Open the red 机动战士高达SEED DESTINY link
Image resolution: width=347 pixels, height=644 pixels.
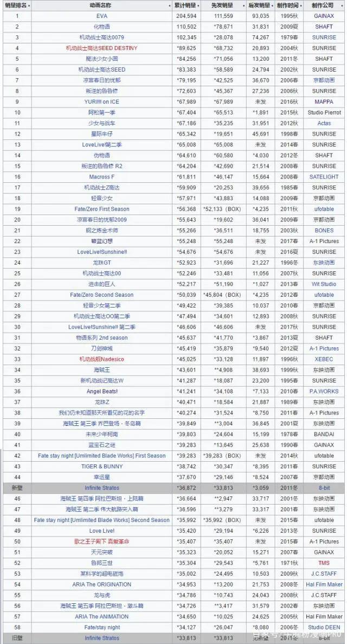click(101, 48)
